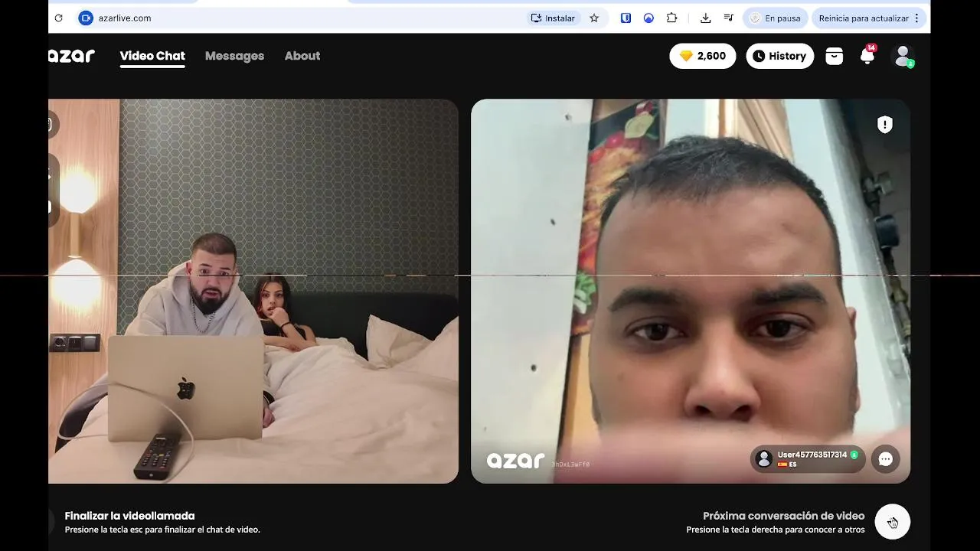Click 'Próxima conversación de video' text
Image resolution: width=980 pixels, height=551 pixels.
pos(783,516)
